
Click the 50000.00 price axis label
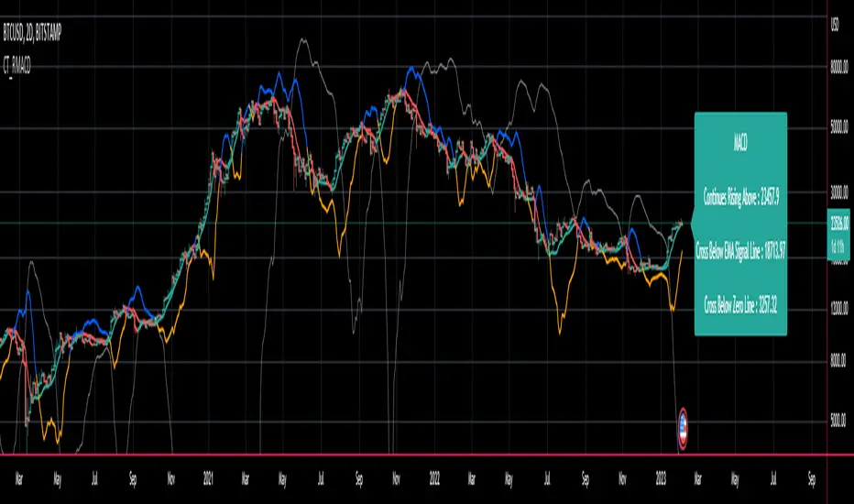pyautogui.click(x=839, y=127)
